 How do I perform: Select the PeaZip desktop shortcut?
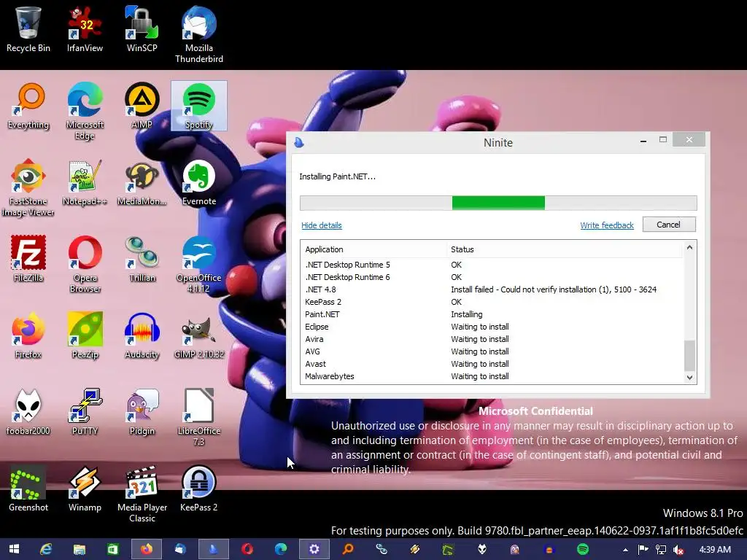coord(85,336)
